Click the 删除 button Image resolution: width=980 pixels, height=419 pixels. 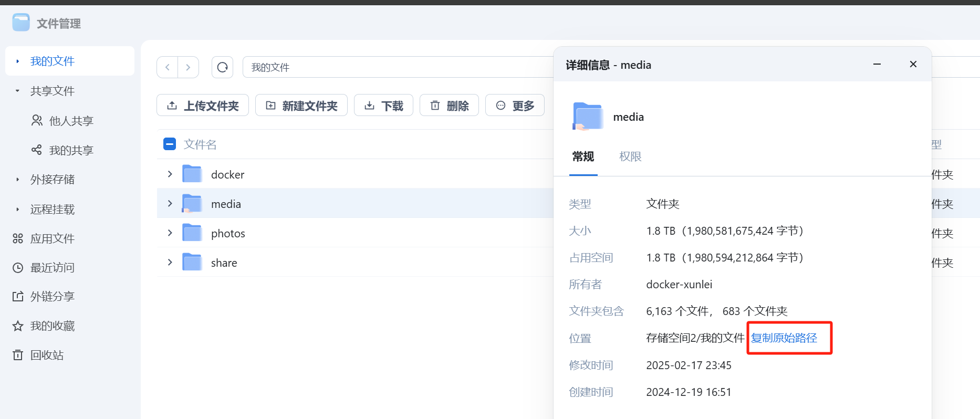[x=450, y=106]
